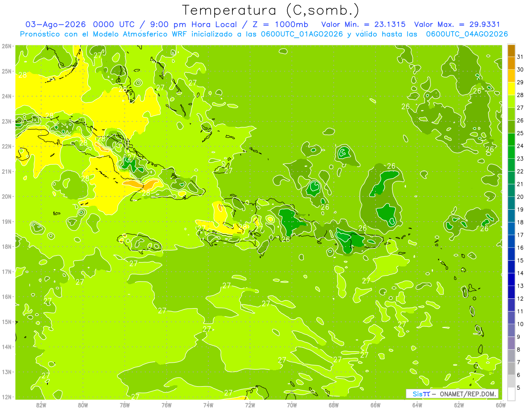
Task: Pick the gray swatch between 6 and 7
Action: [511, 368]
